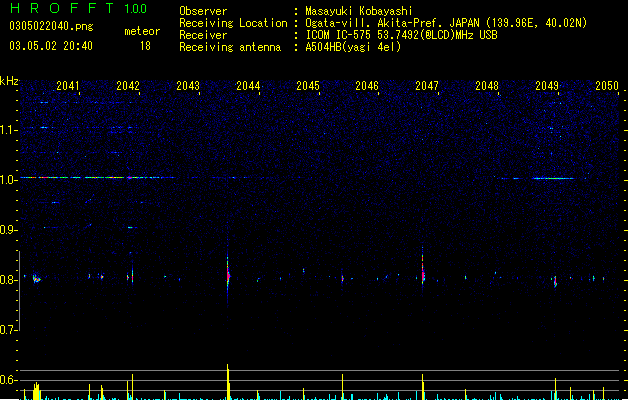Click the meteor count value 18

click(x=145, y=46)
